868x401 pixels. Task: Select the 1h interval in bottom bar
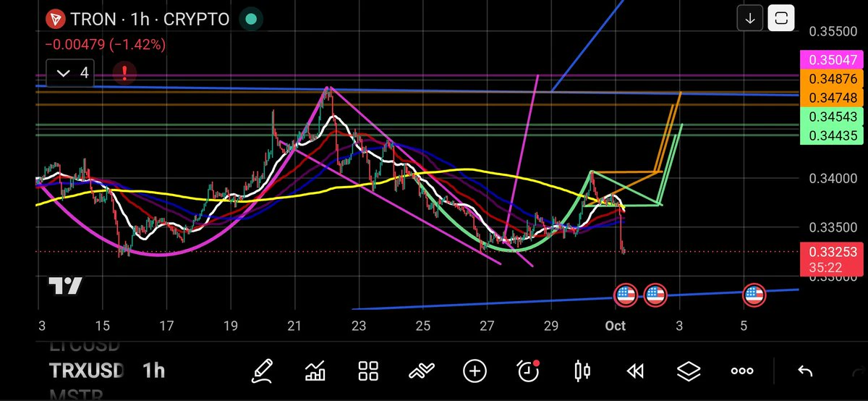coord(153,371)
